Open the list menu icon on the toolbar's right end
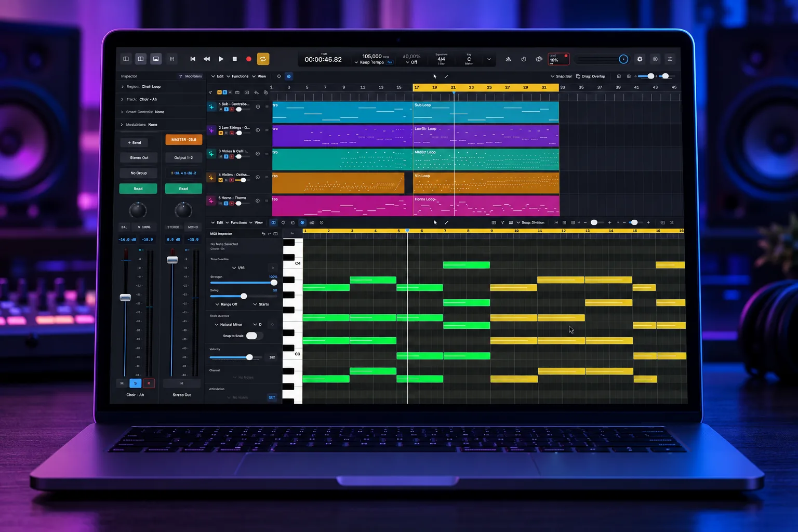 pyautogui.click(x=670, y=59)
